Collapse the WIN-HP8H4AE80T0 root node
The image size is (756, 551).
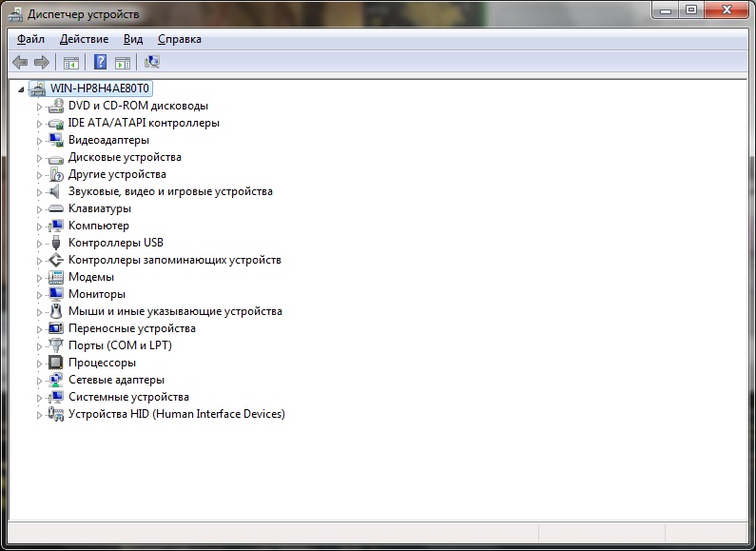(23, 89)
